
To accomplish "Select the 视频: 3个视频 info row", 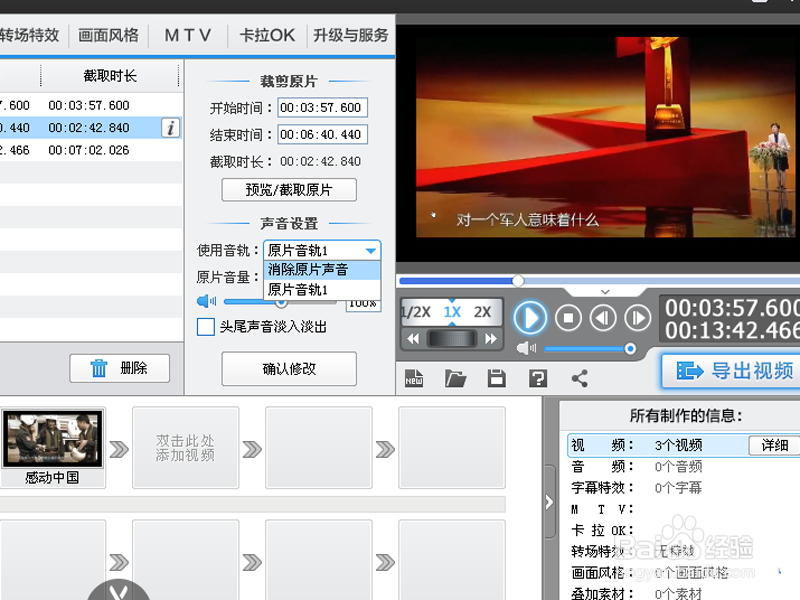I will click(684, 445).
